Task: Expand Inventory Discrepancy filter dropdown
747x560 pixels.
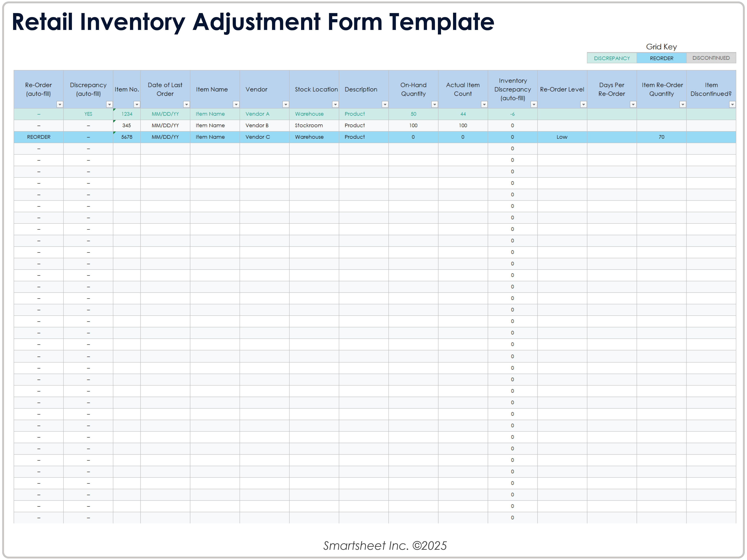Action: [534, 105]
